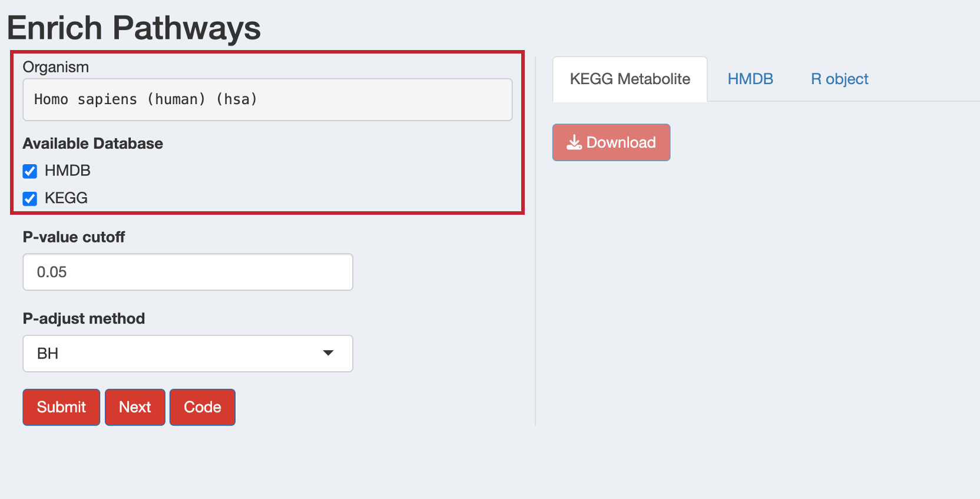Open the P-adjust method dropdown arrow
Image resolution: width=980 pixels, height=499 pixels.
[328, 353]
